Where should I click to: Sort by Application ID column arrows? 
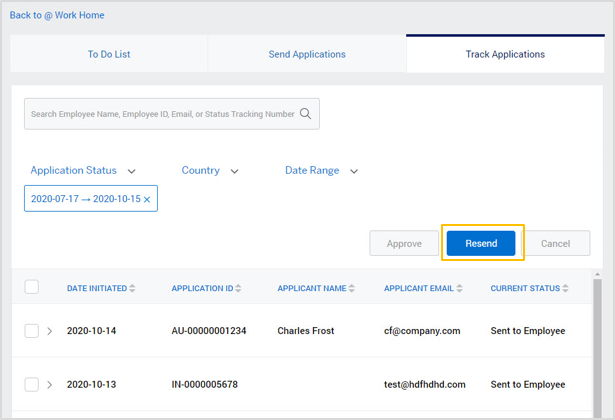pyautogui.click(x=239, y=289)
